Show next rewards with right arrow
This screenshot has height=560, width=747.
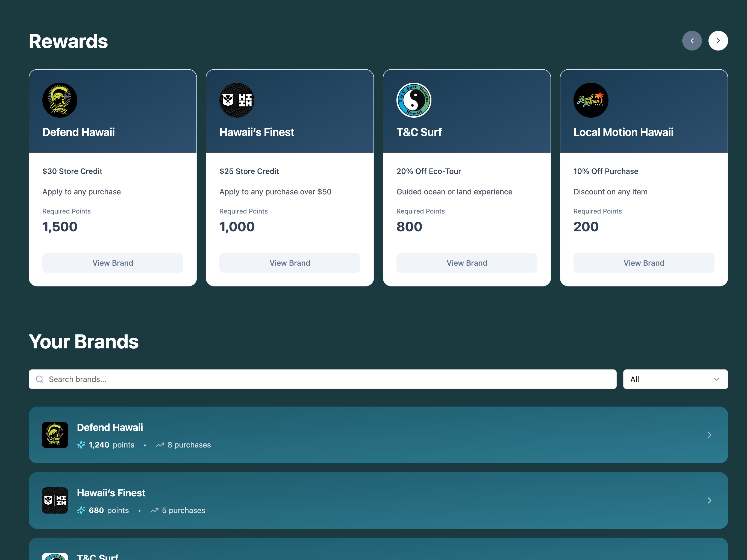718,41
